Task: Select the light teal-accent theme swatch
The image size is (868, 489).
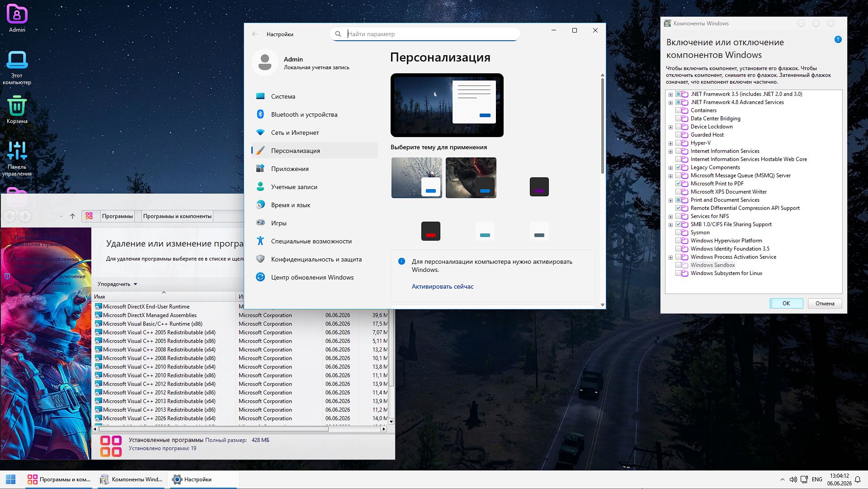Action: [x=485, y=231]
